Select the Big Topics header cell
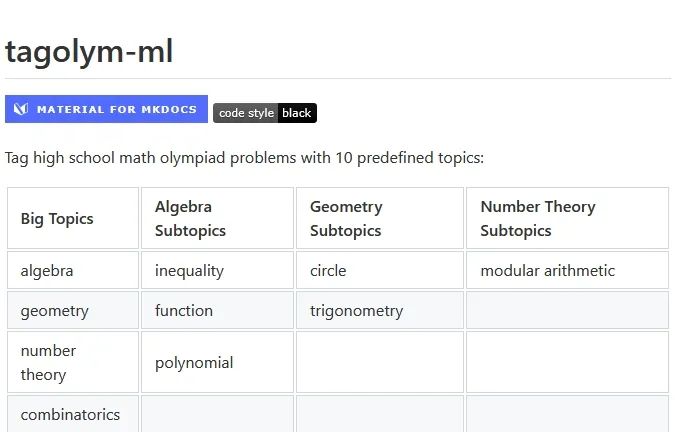Image resolution: width=675 pixels, height=432 pixels. click(73, 218)
